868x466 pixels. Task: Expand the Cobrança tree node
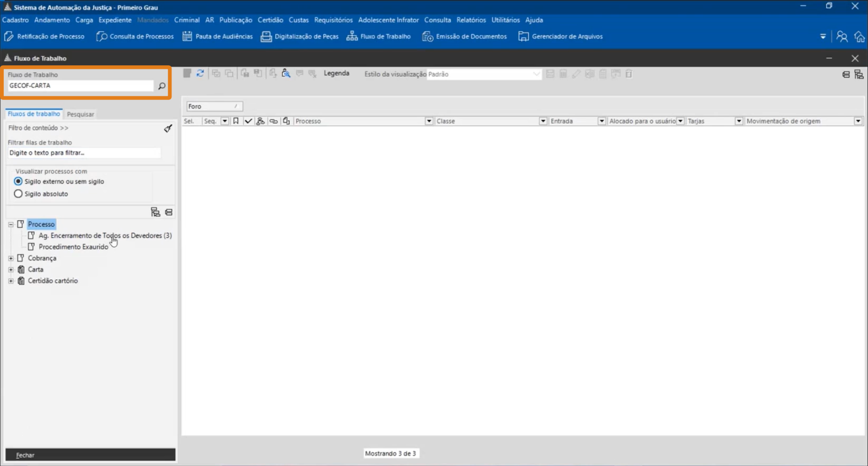point(11,258)
